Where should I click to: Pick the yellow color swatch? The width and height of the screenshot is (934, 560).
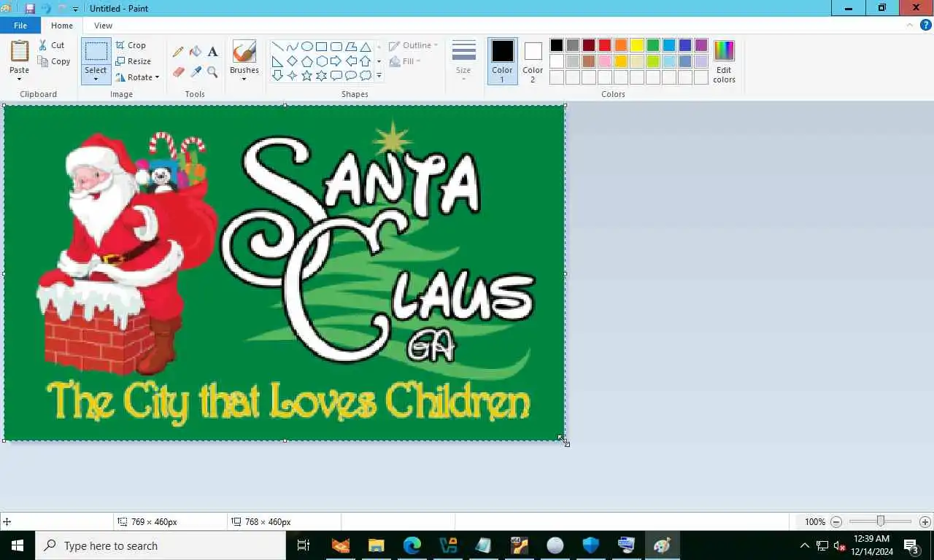(x=637, y=45)
